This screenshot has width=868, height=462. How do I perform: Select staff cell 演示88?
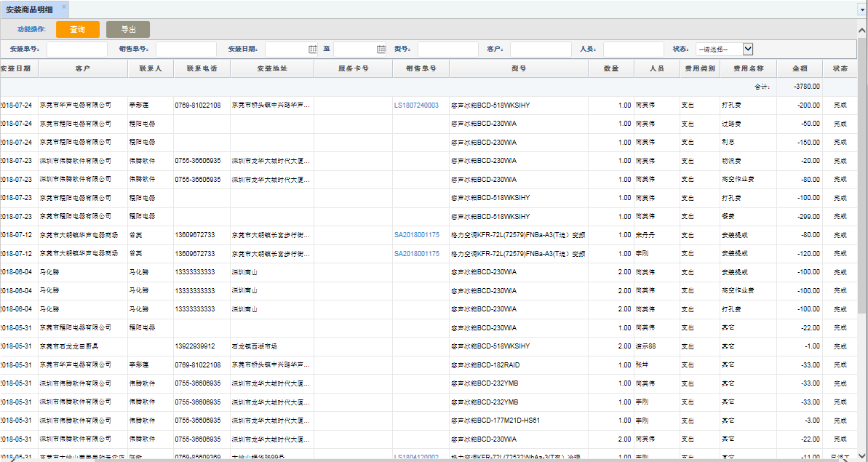657,346
